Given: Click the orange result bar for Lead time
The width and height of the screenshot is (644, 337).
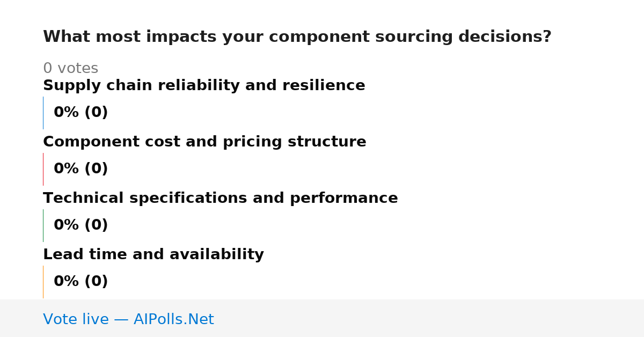Looking at the screenshot, I should pyautogui.click(x=43, y=282).
